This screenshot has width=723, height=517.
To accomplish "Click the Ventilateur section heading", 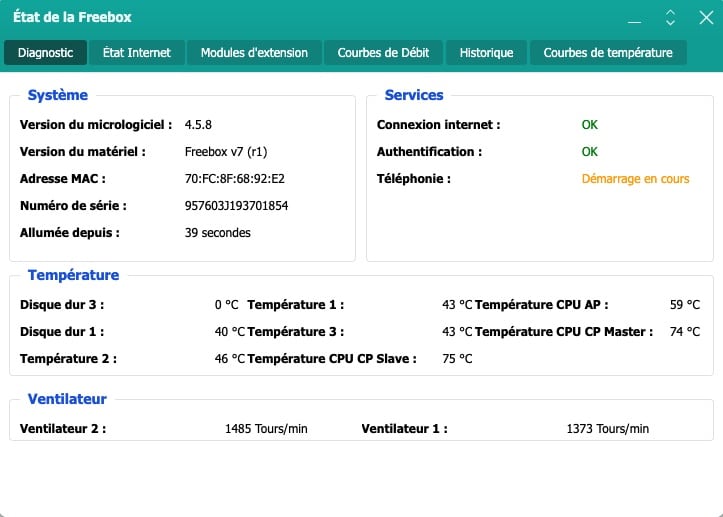I will pos(67,399).
